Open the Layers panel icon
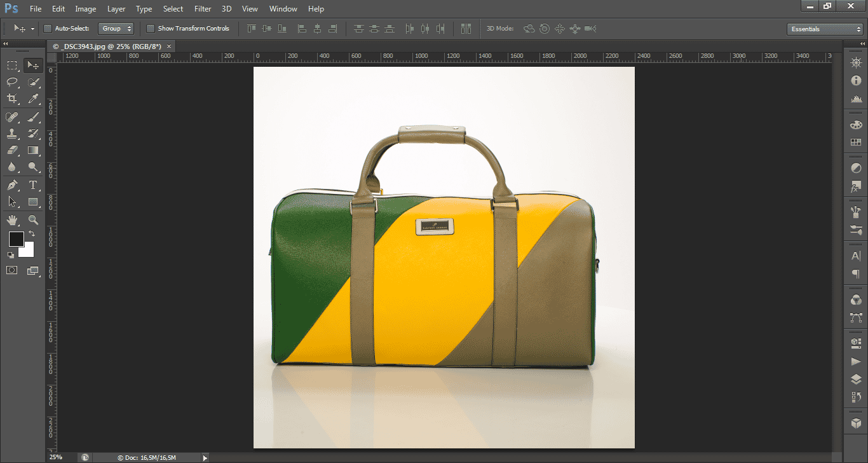 coord(856,380)
